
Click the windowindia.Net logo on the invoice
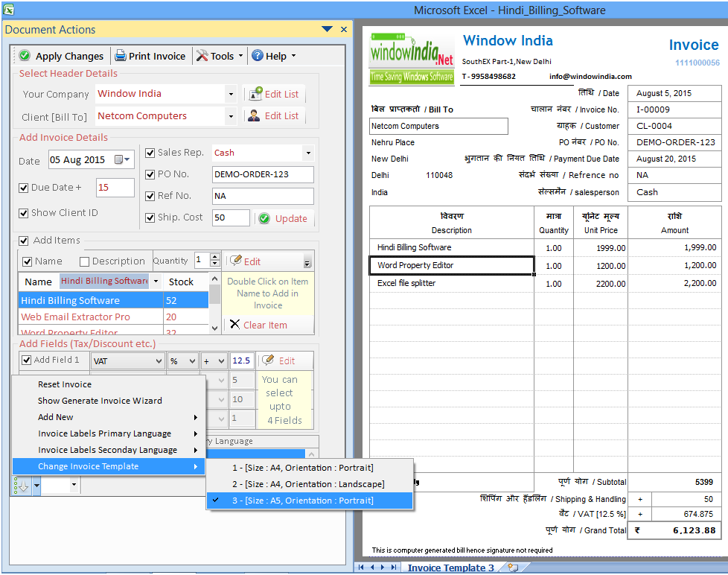[412, 58]
